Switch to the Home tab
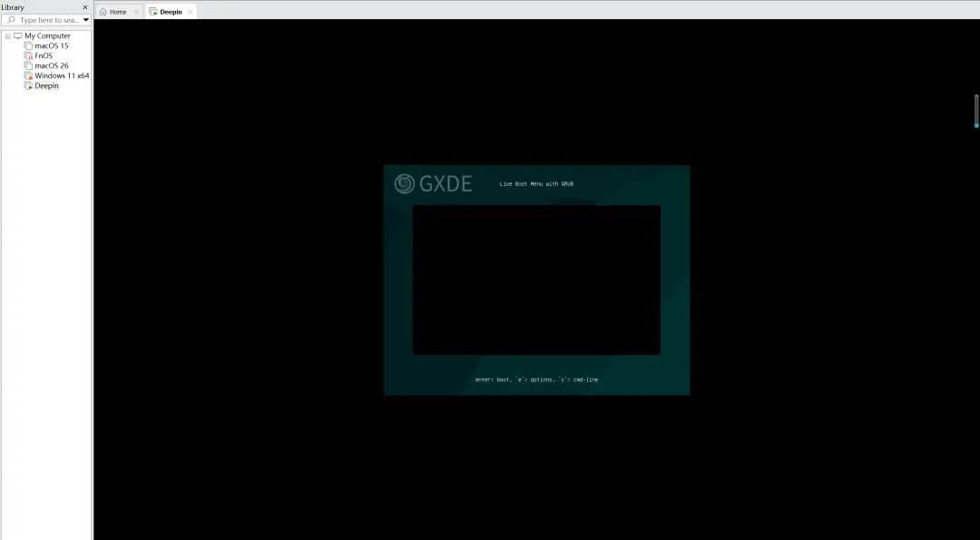 (x=118, y=12)
